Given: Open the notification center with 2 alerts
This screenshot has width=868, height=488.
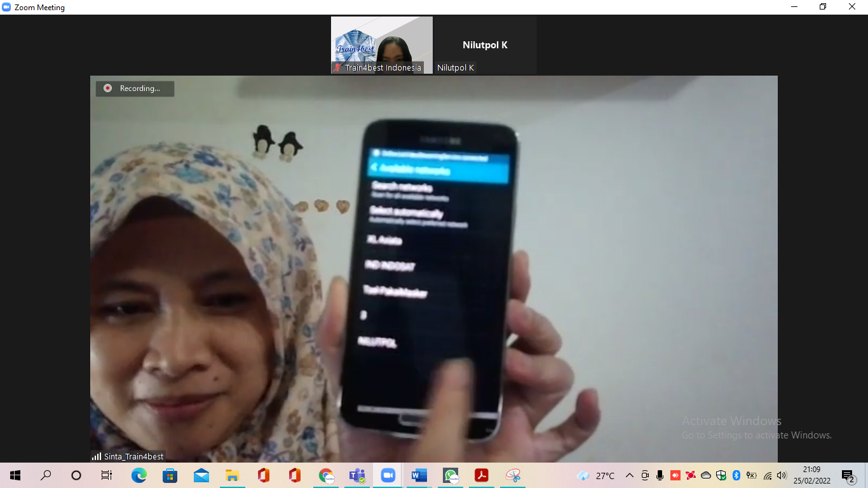Looking at the screenshot, I should [848, 476].
